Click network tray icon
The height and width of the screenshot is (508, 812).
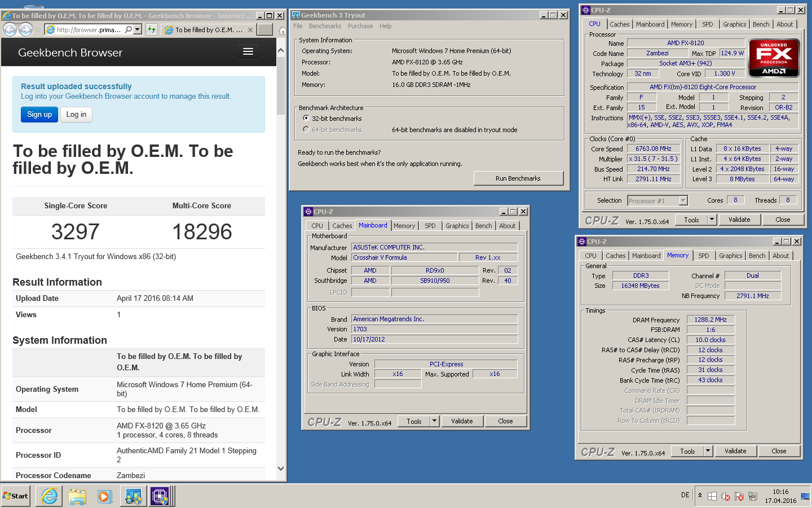[x=753, y=496]
